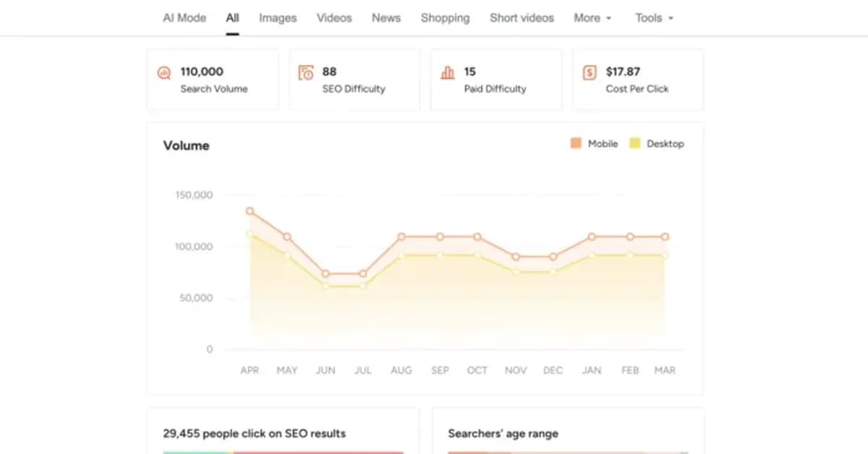Open the More dropdown
This screenshot has width=868, height=454.
point(592,17)
